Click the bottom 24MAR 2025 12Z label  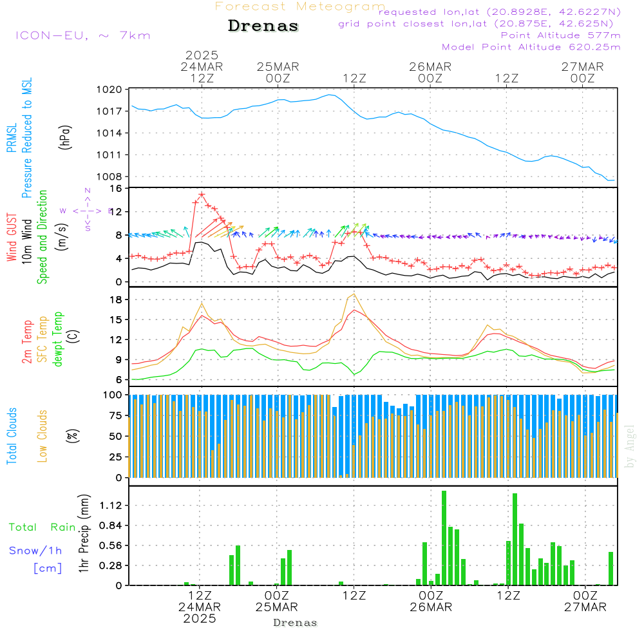pyautogui.click(x=200, y=607)
